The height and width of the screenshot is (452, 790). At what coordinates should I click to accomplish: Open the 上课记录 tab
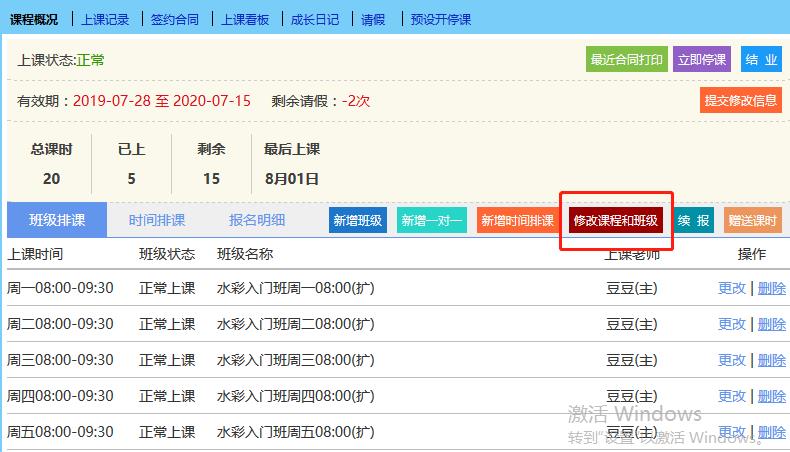pos(105,19)
